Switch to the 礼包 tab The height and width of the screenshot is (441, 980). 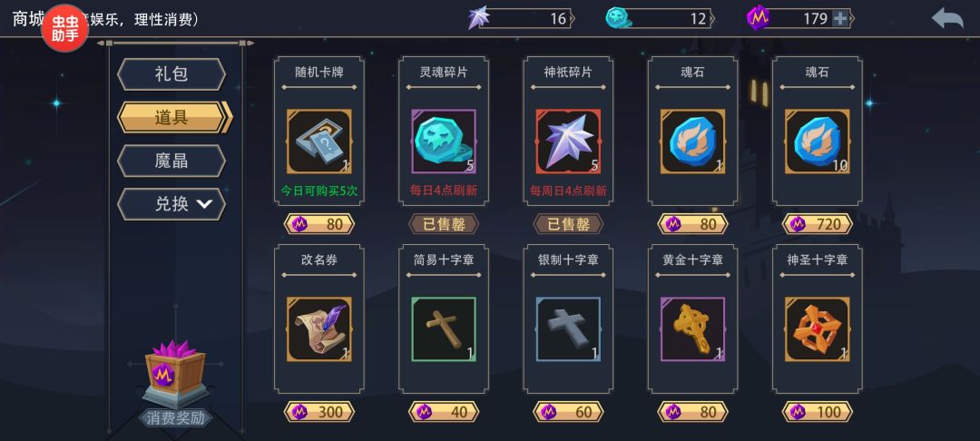tap(171, 74)
